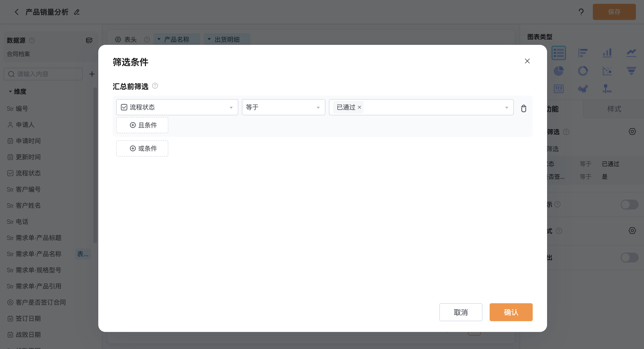644x349 pixels.
Task: Open the 筛选 settings gear icon
Action: [x=632, y=132]
